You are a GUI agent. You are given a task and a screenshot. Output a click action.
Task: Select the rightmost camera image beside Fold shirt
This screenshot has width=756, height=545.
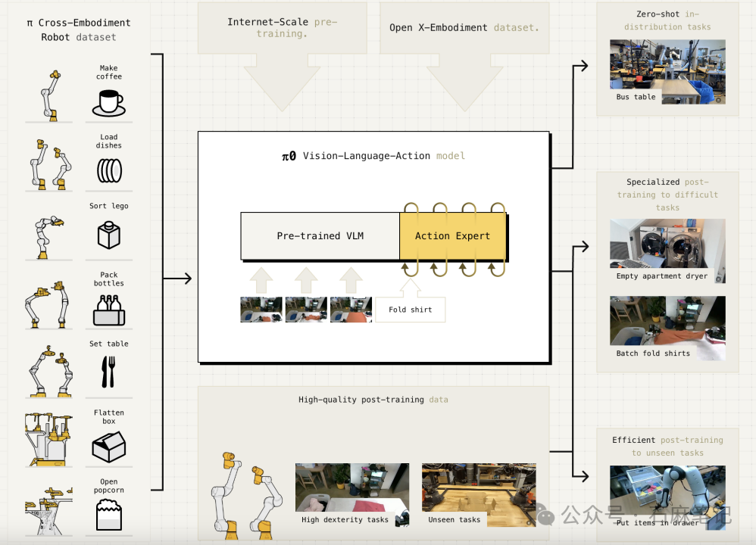pyautogui.click(x=351, y=310)
